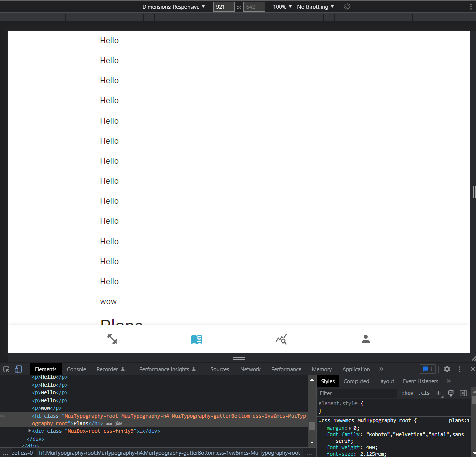Open the DevTools settings gear

click(447, 369)
